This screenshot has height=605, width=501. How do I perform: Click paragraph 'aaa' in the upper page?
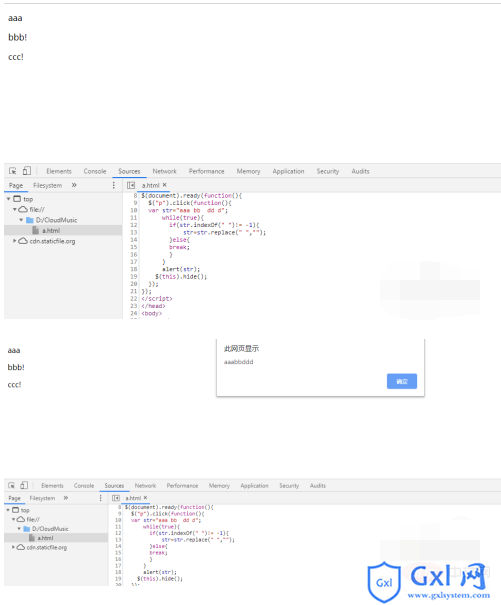[x=15, y=18]
